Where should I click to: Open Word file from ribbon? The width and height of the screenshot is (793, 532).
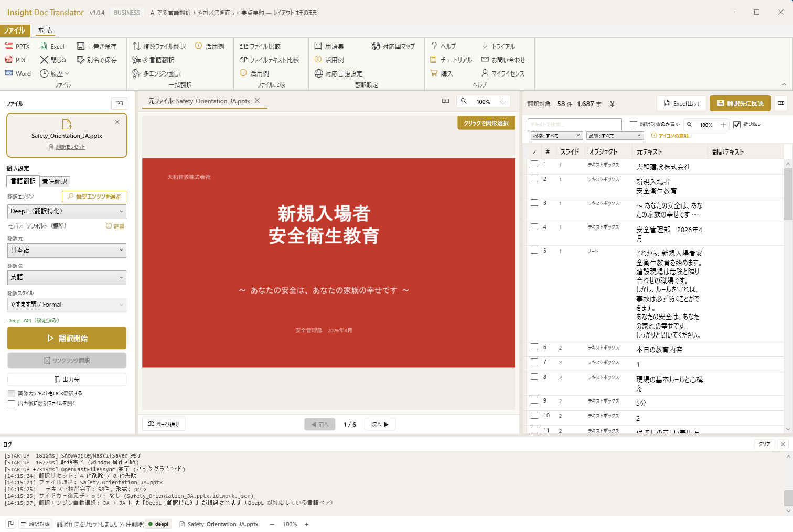coord(18,73)
